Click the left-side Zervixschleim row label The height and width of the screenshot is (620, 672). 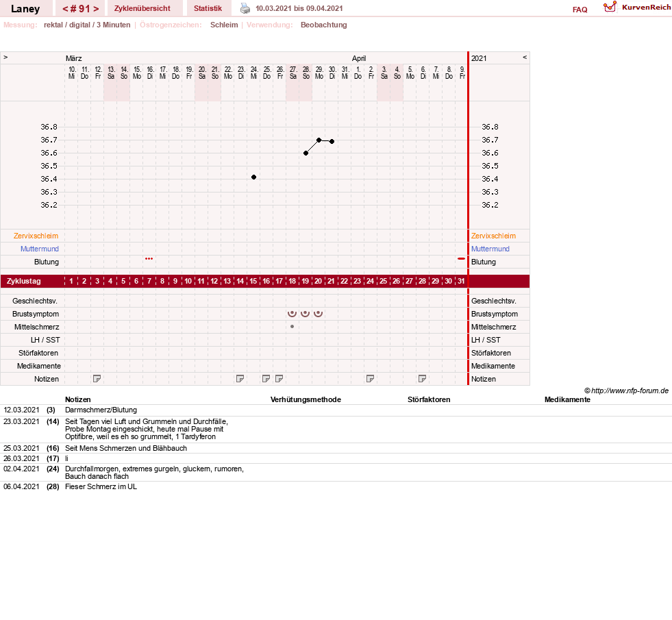tap(36, 236)
